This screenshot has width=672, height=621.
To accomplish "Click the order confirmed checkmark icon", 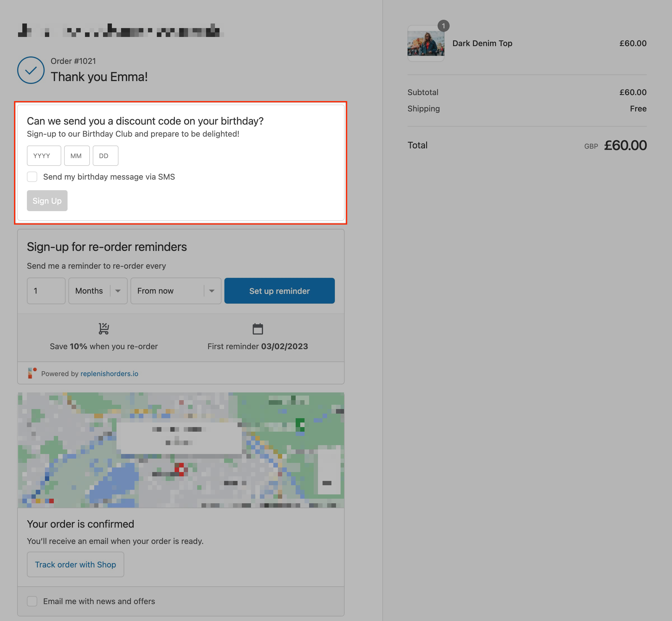I will point(31,70).
